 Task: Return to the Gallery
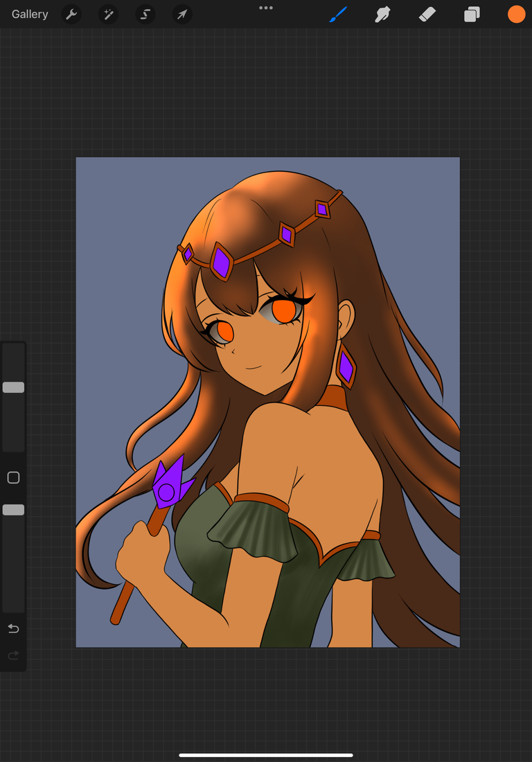click(x=30, y=14)
